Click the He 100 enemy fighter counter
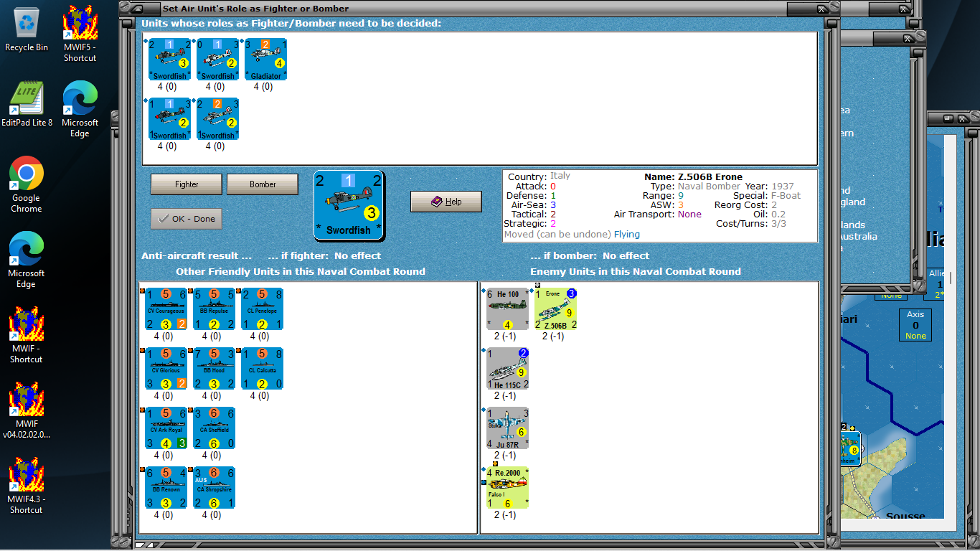The width and height of the screenshot is (980, 551). (x=507, y=309)
